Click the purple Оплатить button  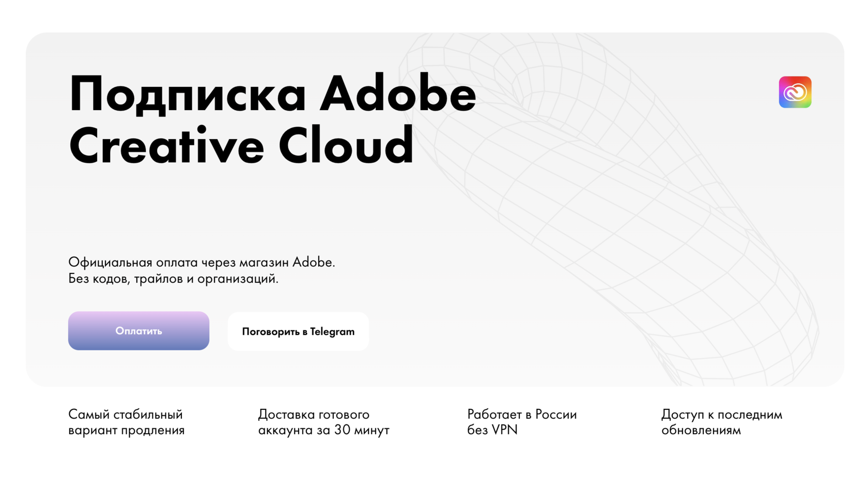coord(138,331)
